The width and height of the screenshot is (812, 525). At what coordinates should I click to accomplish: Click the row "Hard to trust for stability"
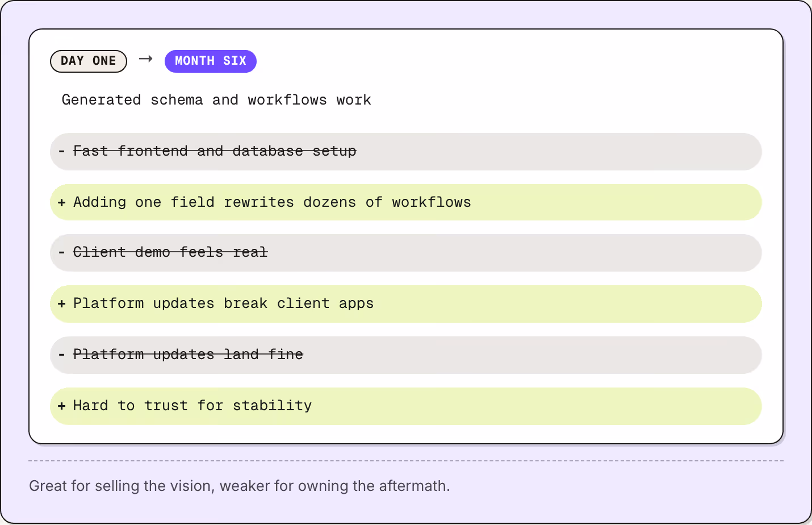coord(406,406)
